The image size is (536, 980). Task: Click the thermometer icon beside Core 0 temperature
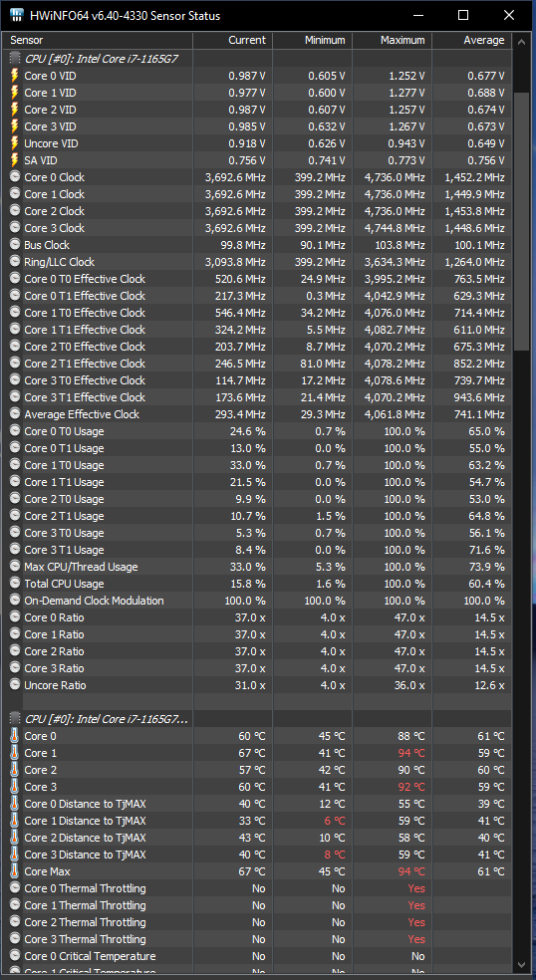[15, 736]
